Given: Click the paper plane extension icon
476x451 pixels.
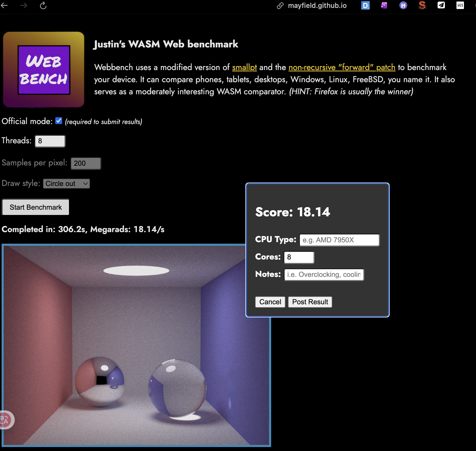Looking at the screenshot, I should [441, 5].
